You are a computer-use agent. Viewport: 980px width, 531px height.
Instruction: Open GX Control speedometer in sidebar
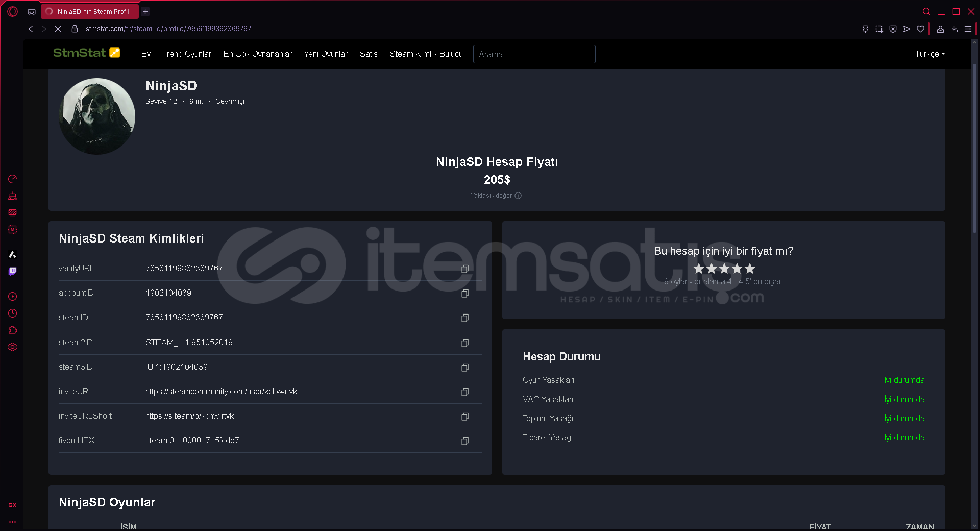click(13, 179)
